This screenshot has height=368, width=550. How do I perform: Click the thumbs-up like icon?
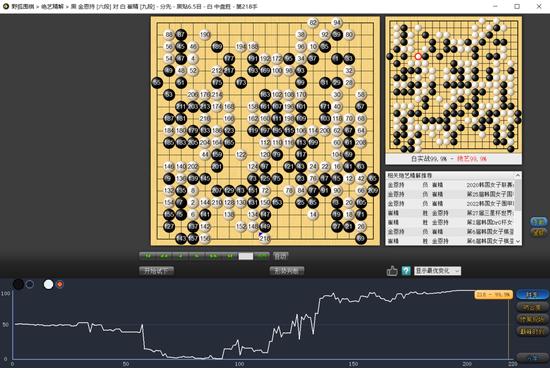click(x=392, y=271)
